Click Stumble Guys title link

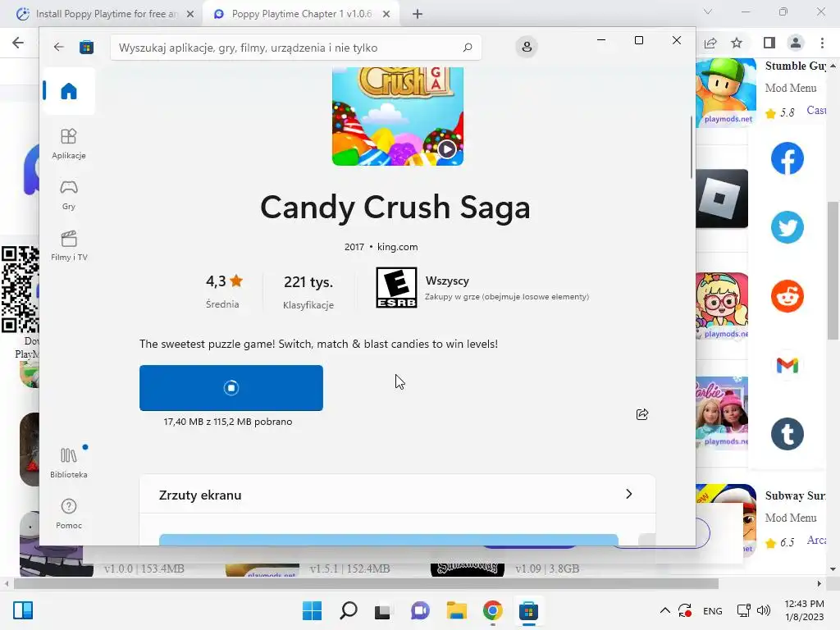(796, 66)
